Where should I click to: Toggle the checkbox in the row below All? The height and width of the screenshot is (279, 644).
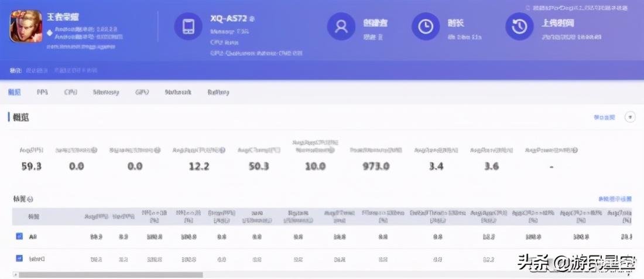click(19, 258)
